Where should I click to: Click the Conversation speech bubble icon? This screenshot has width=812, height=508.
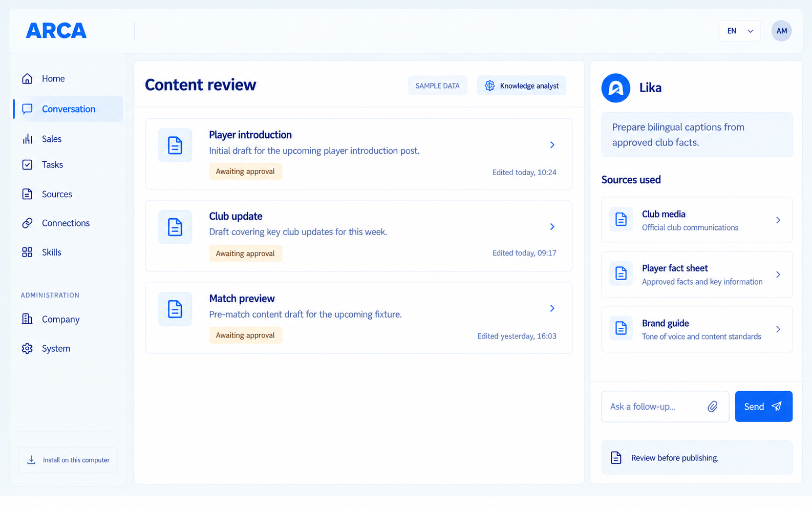(27, 109)
